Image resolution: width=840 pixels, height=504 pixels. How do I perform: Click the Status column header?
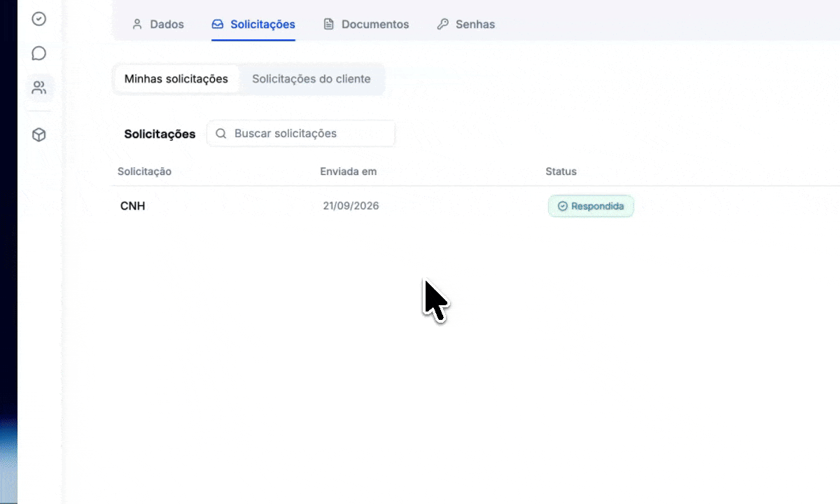tap(561, 171)
